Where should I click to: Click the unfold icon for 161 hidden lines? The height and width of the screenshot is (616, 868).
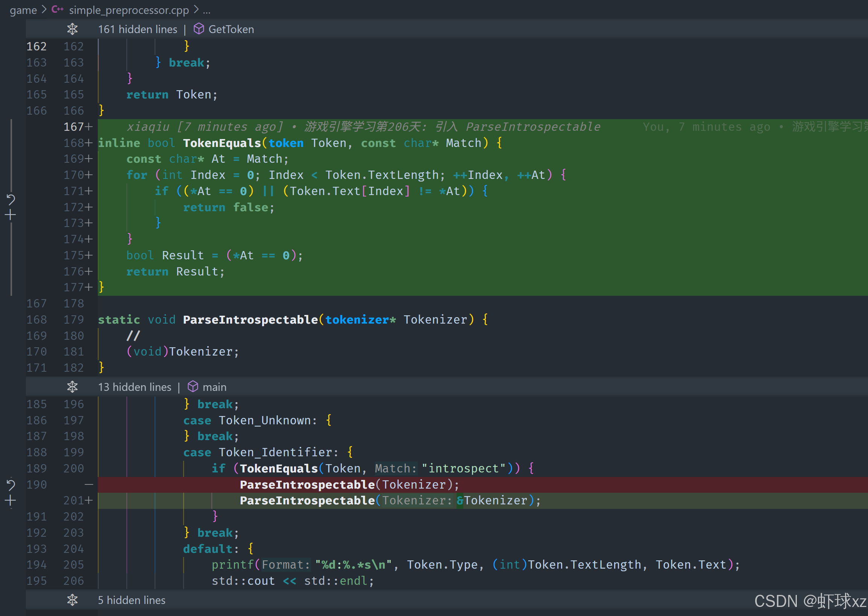[x=72, y=29]
